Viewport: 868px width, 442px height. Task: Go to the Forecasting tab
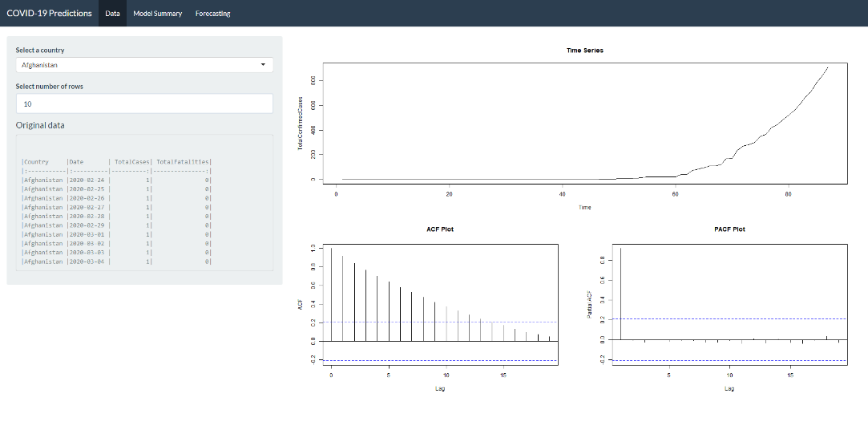212,14
